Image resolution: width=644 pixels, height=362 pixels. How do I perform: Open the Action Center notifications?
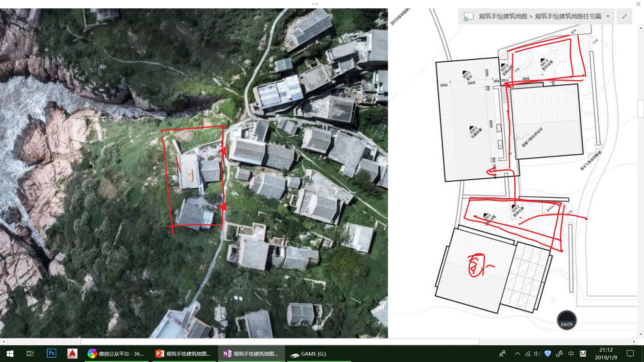[630, 354]
